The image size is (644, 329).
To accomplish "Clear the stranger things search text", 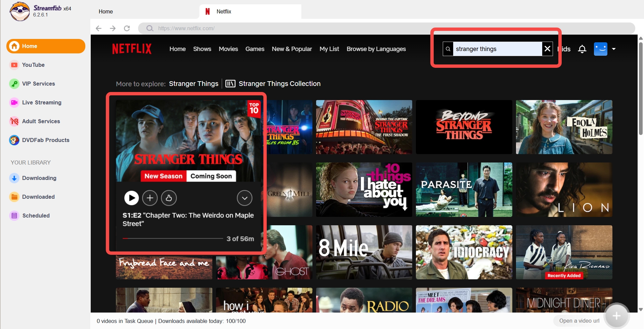I will click(547, 49).
